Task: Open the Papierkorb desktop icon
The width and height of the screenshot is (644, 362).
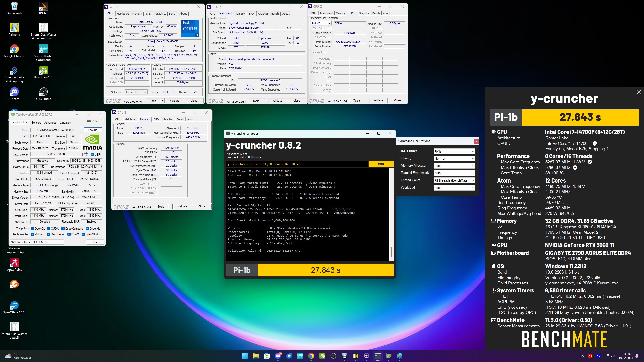Action: pyautogui.click(x=14, y=9)
